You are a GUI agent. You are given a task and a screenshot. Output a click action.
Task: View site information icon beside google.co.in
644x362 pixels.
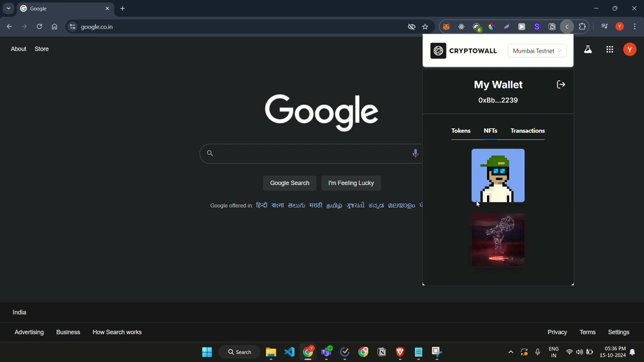tap(72, 27)
